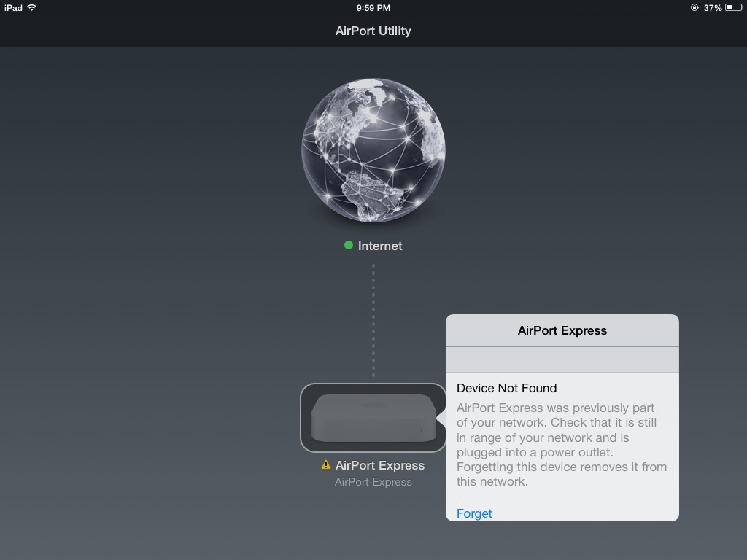Select the AirPort Express device icon
This screenshot has height=560, width=747.
point(373,418)
